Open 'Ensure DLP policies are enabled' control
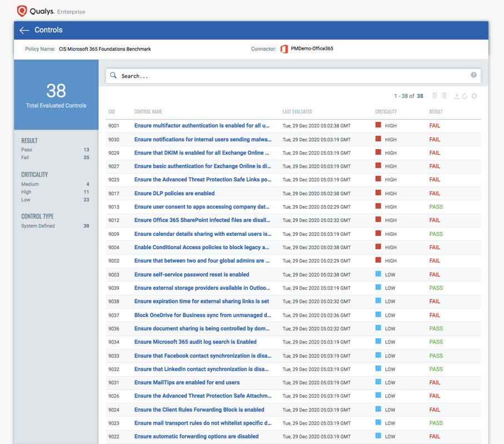 [x=175, y=194]
